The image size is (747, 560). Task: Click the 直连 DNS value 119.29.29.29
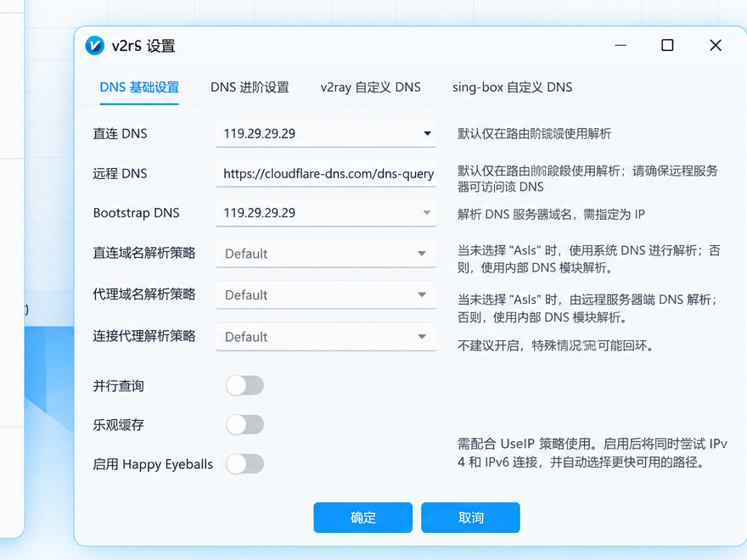point(260,133)
